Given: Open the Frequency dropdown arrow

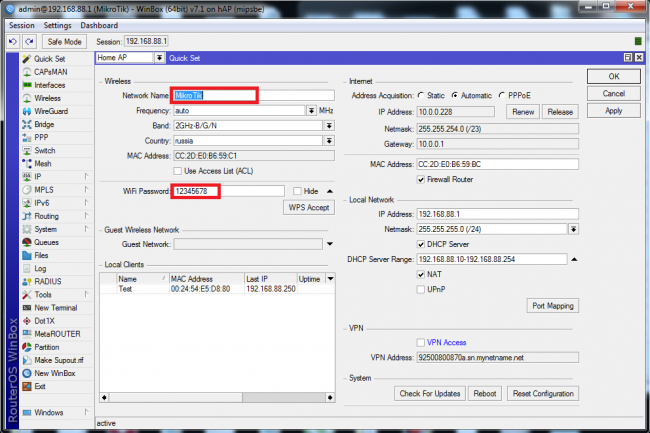Looking at the screenshot, I should 311,111.
